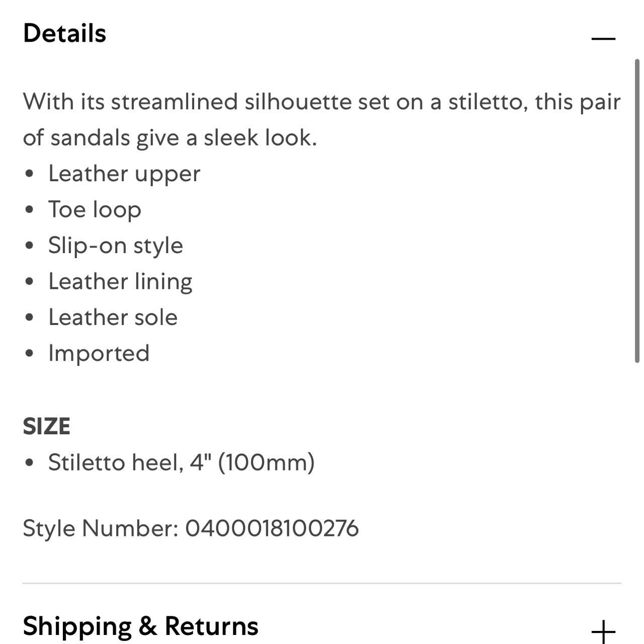The width and height of the screenshot is (644, 644).
Task: Click the bullet dot beside Stiletto heel
Action: click(29, 462)
